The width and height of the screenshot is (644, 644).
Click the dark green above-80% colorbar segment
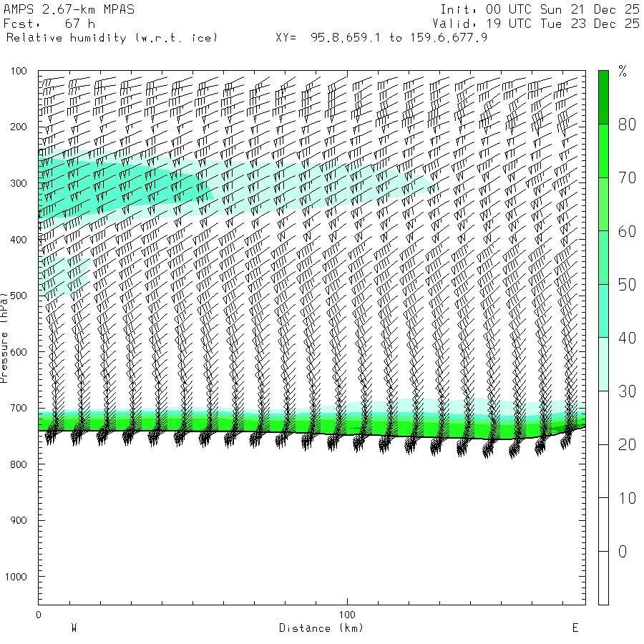click(x=603, y=97)
